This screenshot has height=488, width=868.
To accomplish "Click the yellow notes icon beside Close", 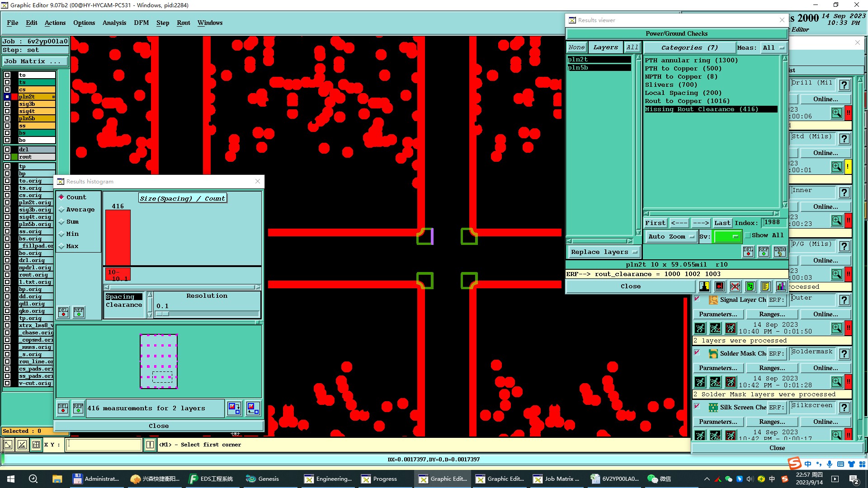I will 765,286.
